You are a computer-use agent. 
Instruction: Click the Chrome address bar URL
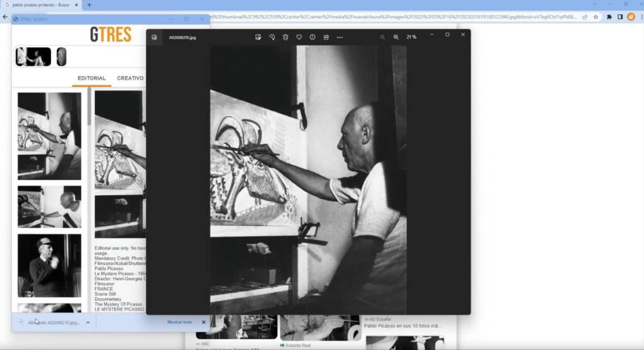tap(394, 17)
